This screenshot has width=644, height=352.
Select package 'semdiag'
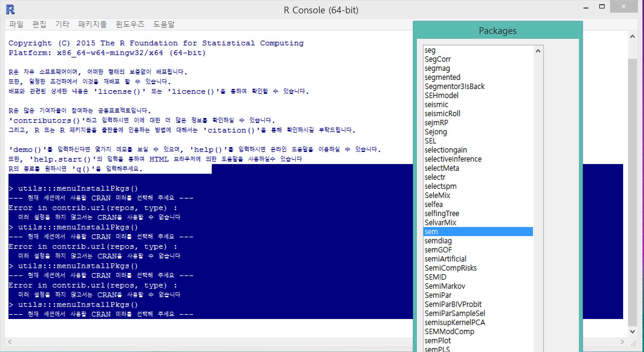click(478, 241)
